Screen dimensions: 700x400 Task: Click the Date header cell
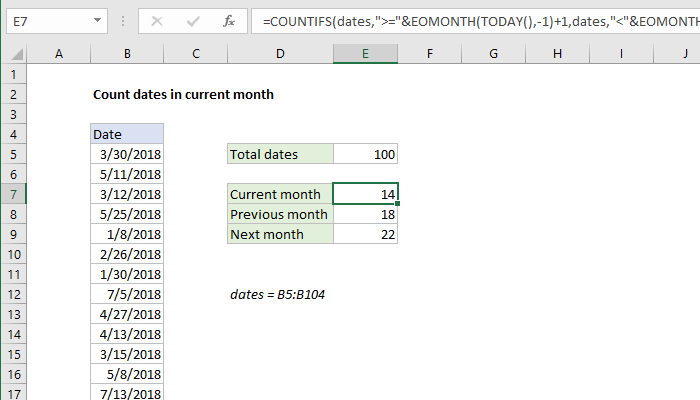point(126,134)
